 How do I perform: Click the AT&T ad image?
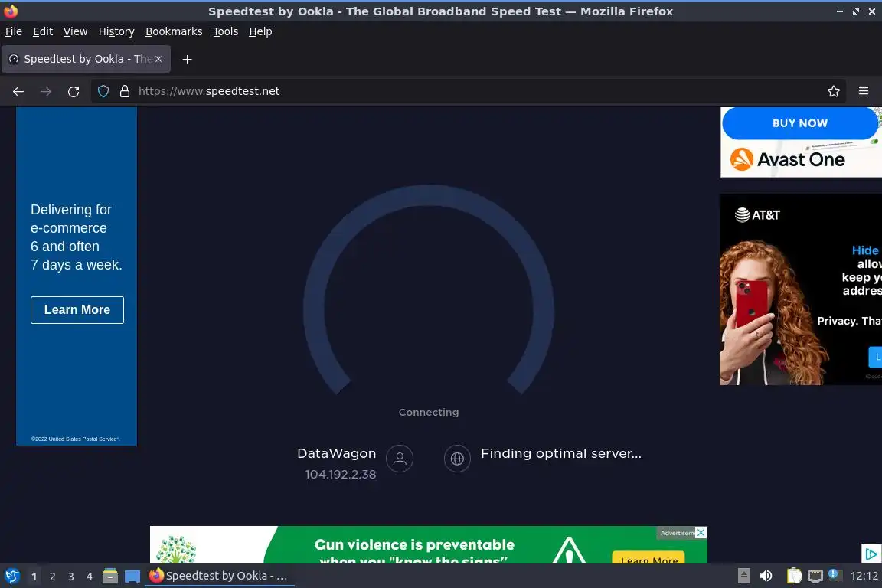800,289
